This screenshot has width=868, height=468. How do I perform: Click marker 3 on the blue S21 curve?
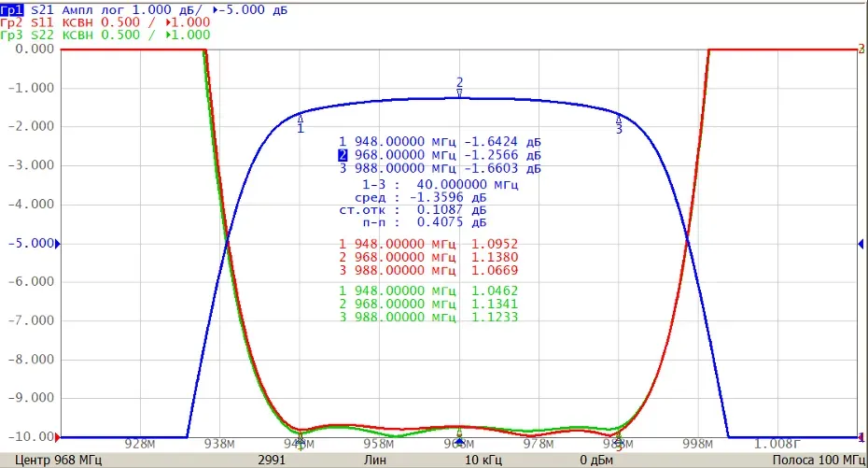point(619,124)
